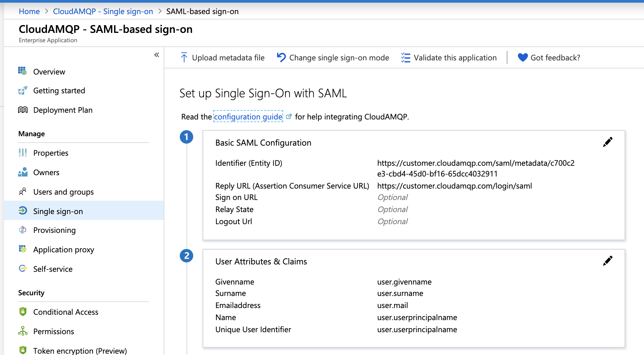The width and height of the screenshot is (644, 355).
Task: Open the configuration guide link
Action: pos(248,116)
